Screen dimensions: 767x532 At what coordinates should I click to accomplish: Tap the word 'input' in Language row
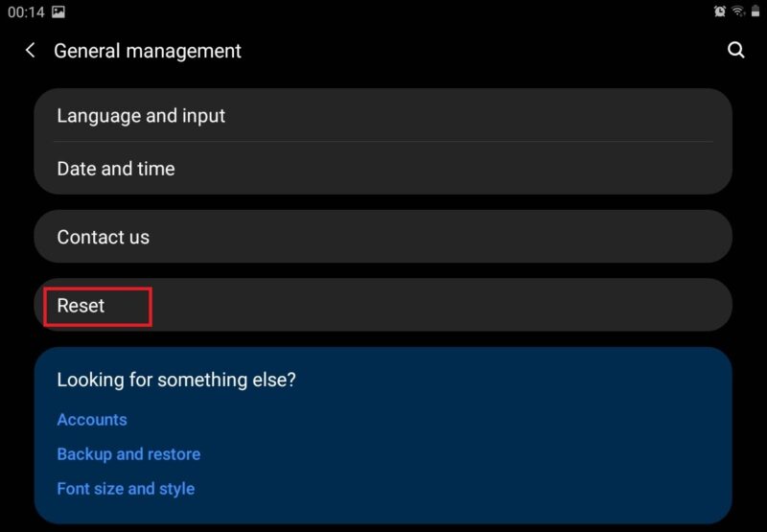(x=203, y=116)
